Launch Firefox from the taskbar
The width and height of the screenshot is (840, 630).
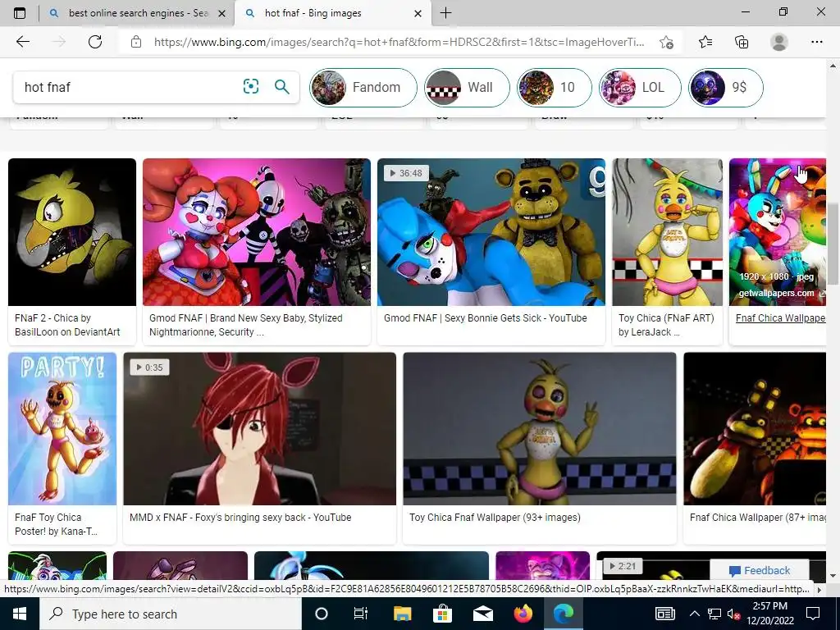523,614
